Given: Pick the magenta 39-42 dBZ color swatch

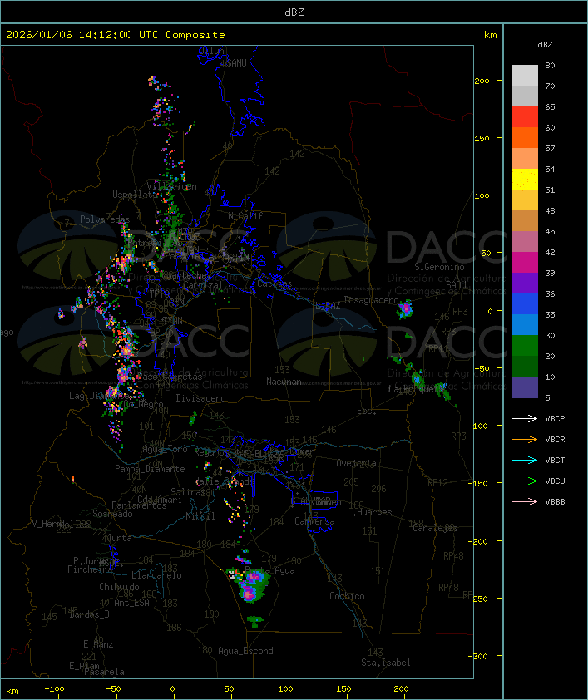Looking at the screenshot, I should click(525, 263).
